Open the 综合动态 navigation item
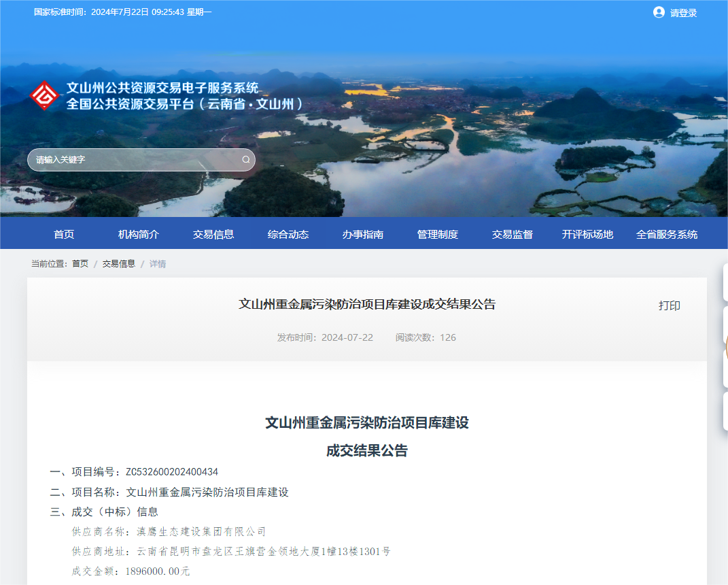Image resolution: width=728 pixels, height=585 pixels. 288,233
